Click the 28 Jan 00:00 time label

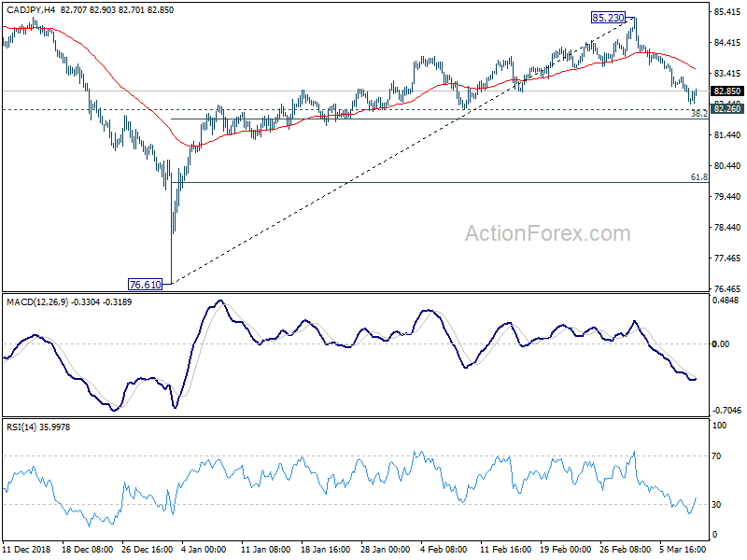coord(385,549)
